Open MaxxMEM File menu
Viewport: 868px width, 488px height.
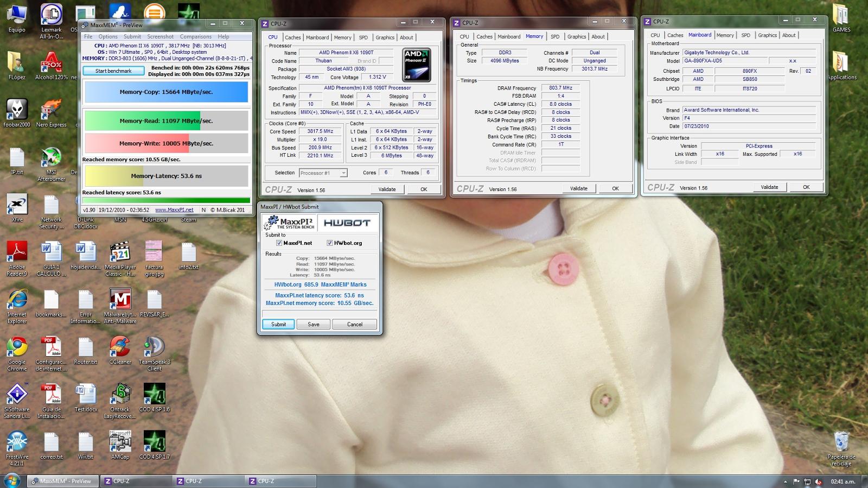88,37
